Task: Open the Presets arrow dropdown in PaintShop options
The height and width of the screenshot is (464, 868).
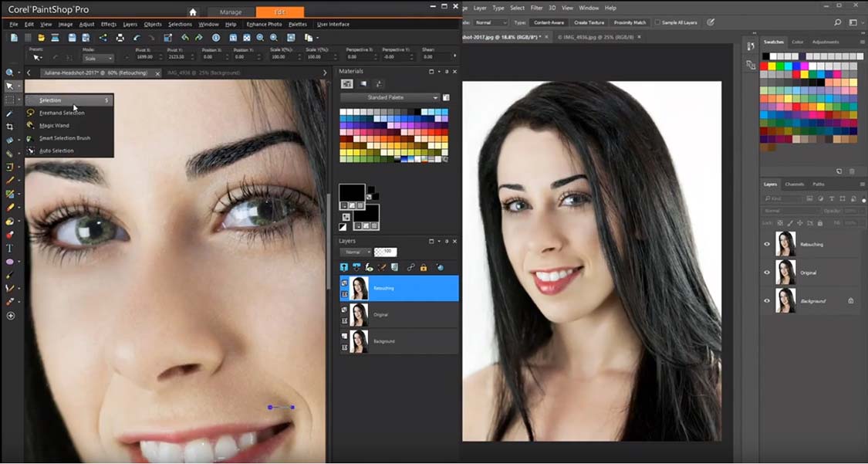Action: tap(39, 58)
